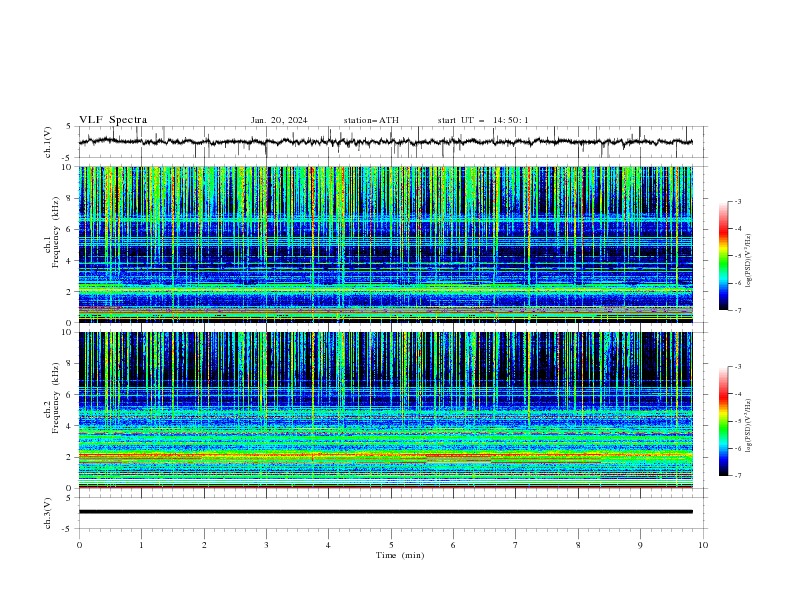
Task: Click the 'VLF Spectra' title text
Action: pyautogui.click(x=113, y=120)
